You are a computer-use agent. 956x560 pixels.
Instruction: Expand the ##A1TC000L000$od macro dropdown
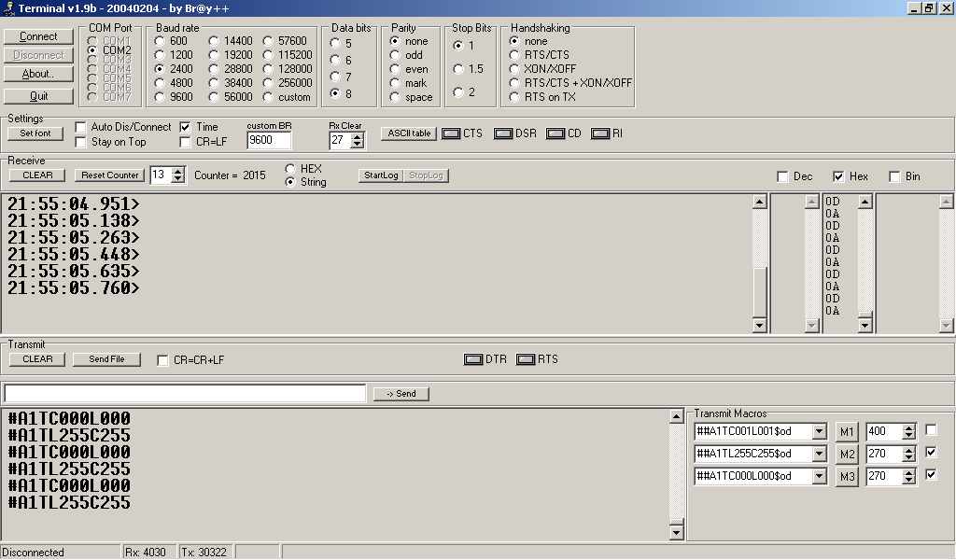(820, 476)
